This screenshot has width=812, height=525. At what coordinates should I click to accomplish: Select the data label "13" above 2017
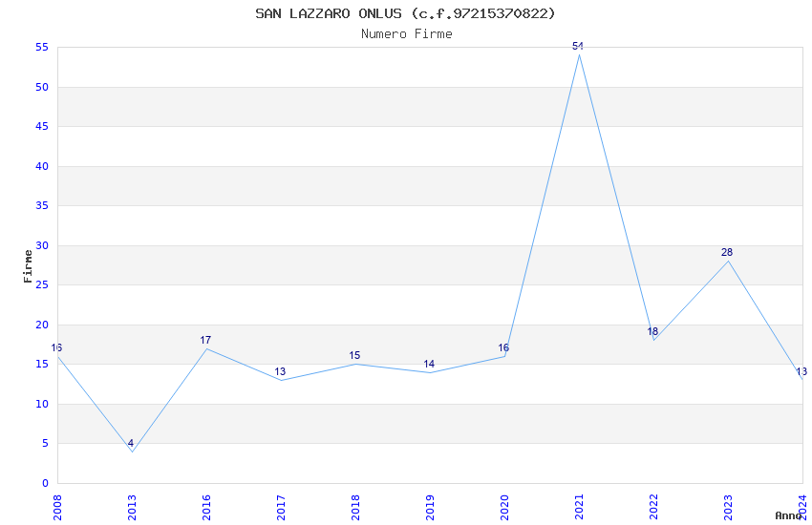[x=280, y=372]
